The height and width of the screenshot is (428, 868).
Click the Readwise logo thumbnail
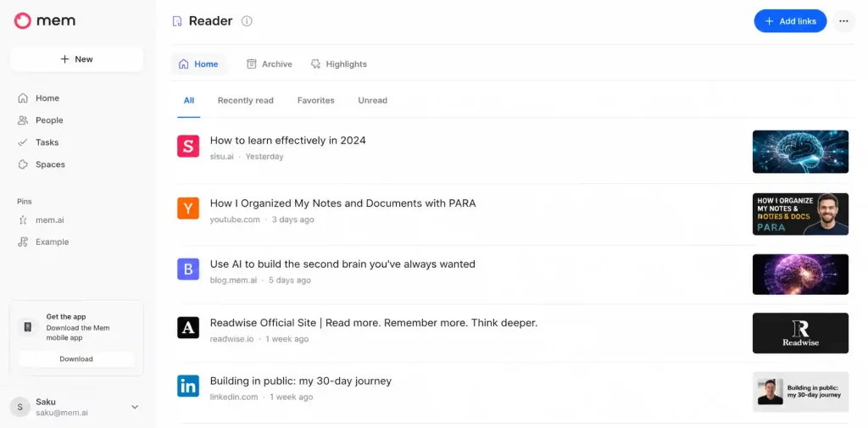click(800, 333)
